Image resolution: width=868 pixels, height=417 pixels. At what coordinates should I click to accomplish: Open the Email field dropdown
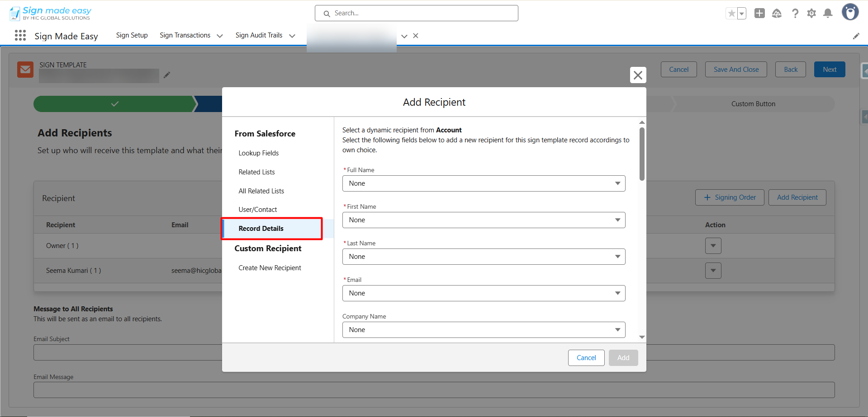[484, 293]
